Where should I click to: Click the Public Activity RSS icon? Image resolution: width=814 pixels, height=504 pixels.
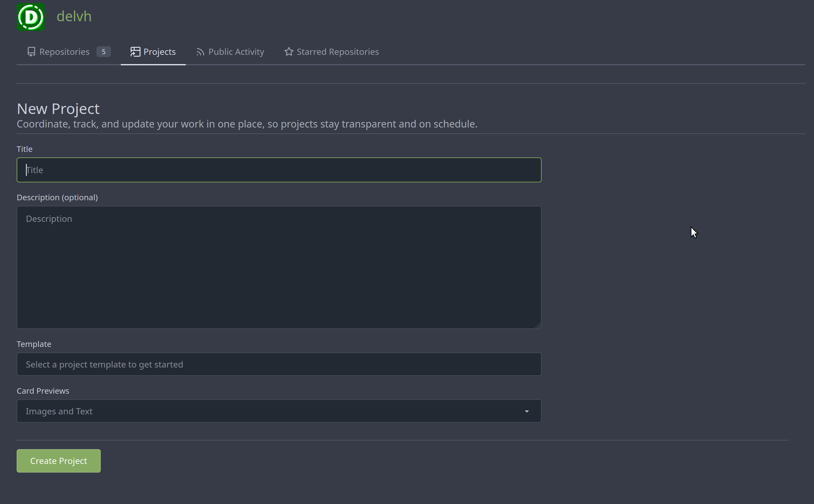tap(200, 52)
